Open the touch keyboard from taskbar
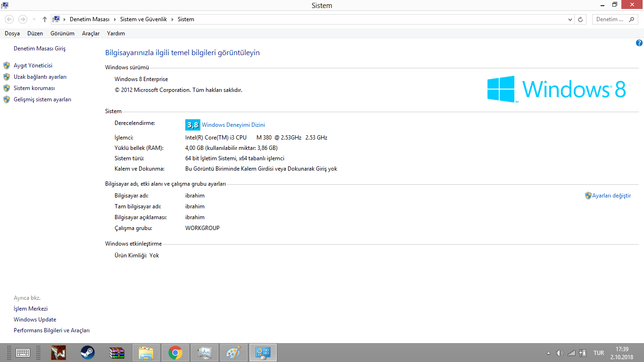 click(x=23, y=353)
